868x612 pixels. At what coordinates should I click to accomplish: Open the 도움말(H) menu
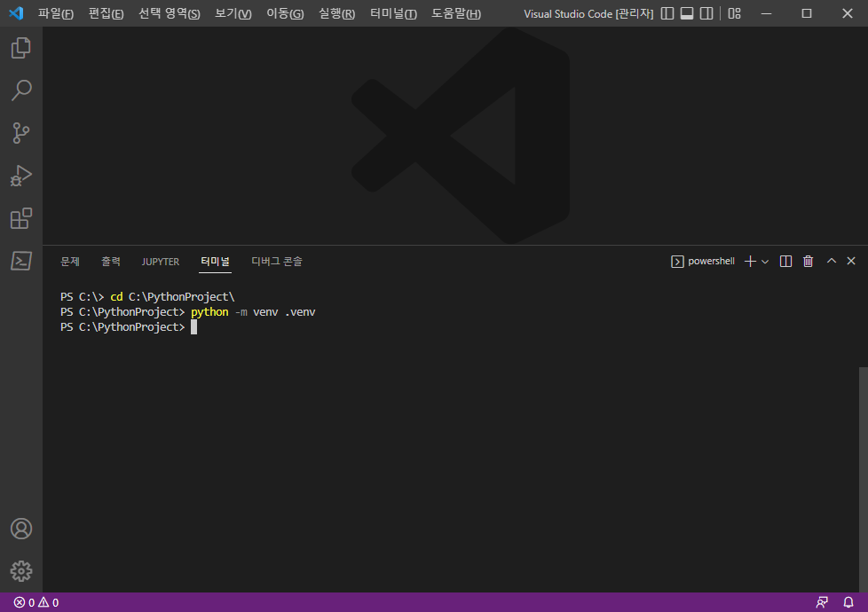pos(456,13)
